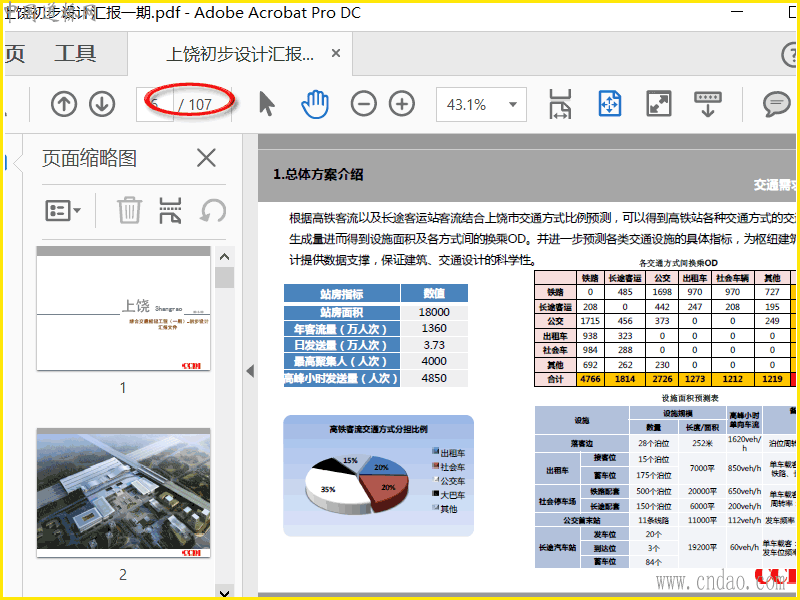Click the 设施面积预测表 title

[x=690, y=398]
